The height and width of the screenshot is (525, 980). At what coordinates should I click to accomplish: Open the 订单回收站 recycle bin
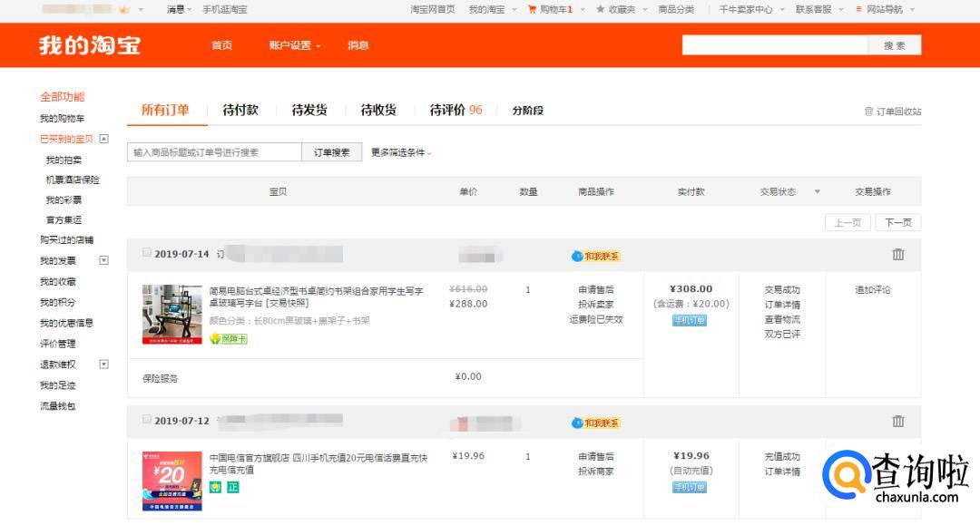[x=892, y=112]
